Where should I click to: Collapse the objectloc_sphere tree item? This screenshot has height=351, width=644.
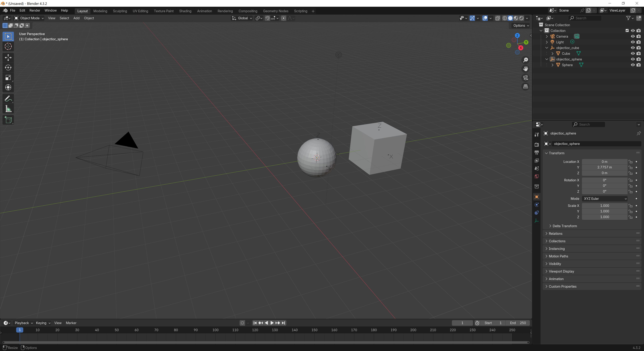pyautogui.click(x=547, y=59)
